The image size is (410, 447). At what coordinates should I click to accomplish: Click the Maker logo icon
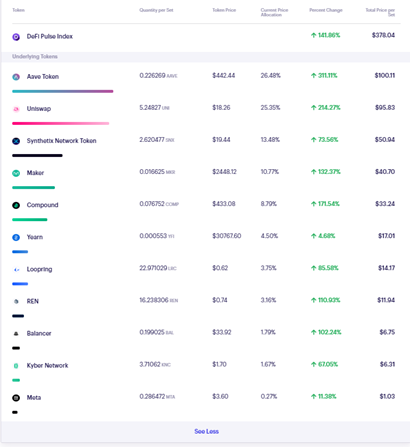[16, 173]
